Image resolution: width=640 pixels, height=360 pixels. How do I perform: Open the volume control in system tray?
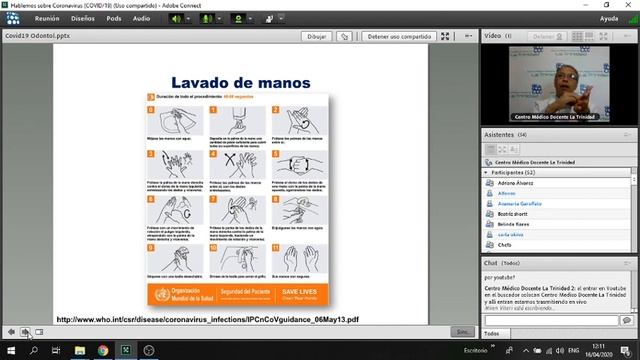click(560, 351)
